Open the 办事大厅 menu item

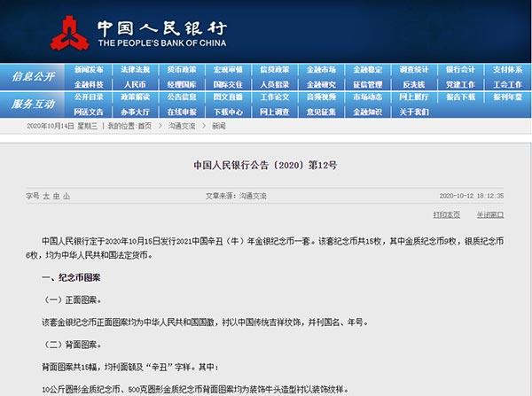[x=135, y=112]
